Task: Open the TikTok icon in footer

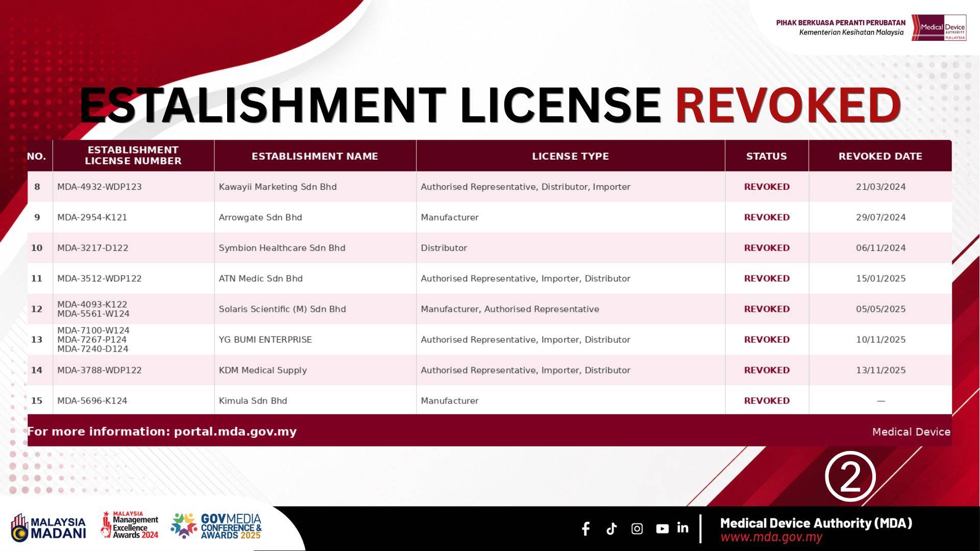Action: tap(611, 529)
